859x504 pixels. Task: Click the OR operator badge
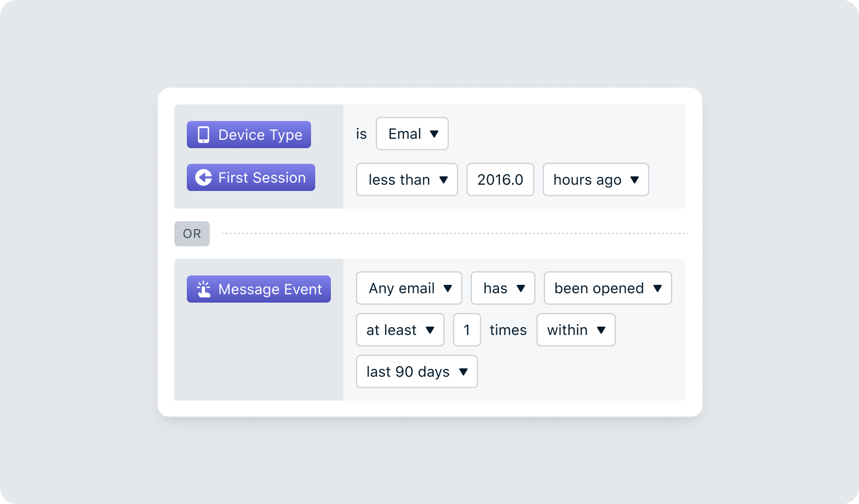[192, 234]
